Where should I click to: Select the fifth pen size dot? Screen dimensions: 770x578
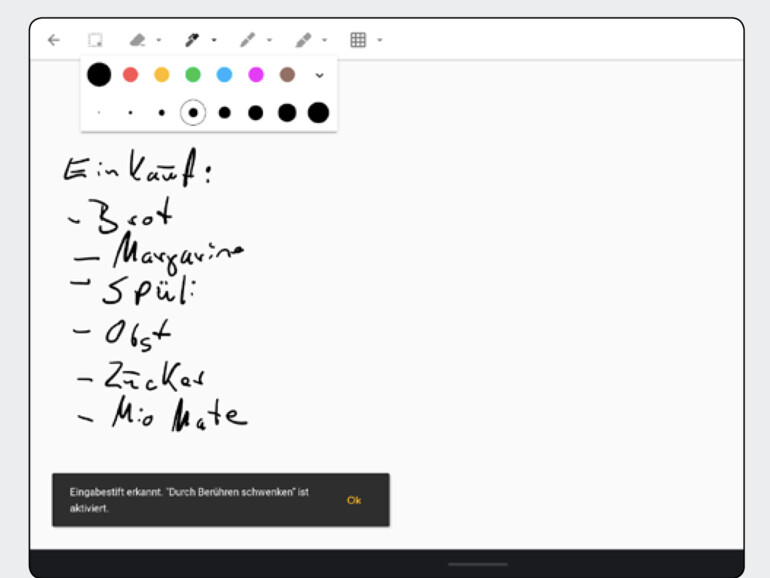(224, 113)
